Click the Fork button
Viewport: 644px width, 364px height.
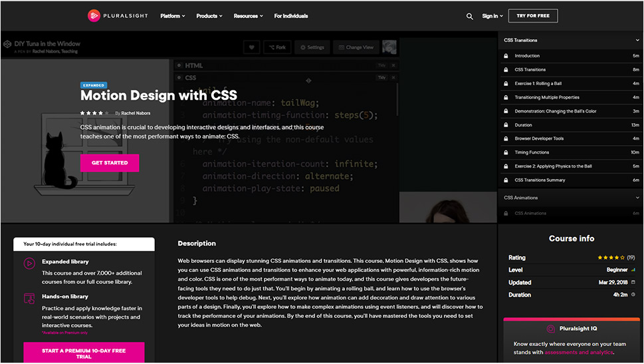277,47
